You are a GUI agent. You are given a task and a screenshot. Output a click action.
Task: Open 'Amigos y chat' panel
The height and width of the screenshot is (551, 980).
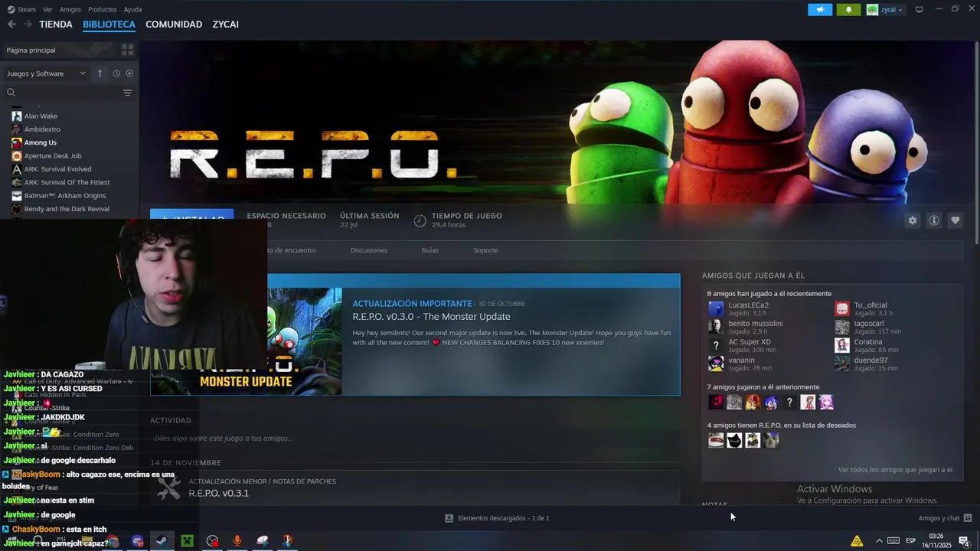pos(945,518)
